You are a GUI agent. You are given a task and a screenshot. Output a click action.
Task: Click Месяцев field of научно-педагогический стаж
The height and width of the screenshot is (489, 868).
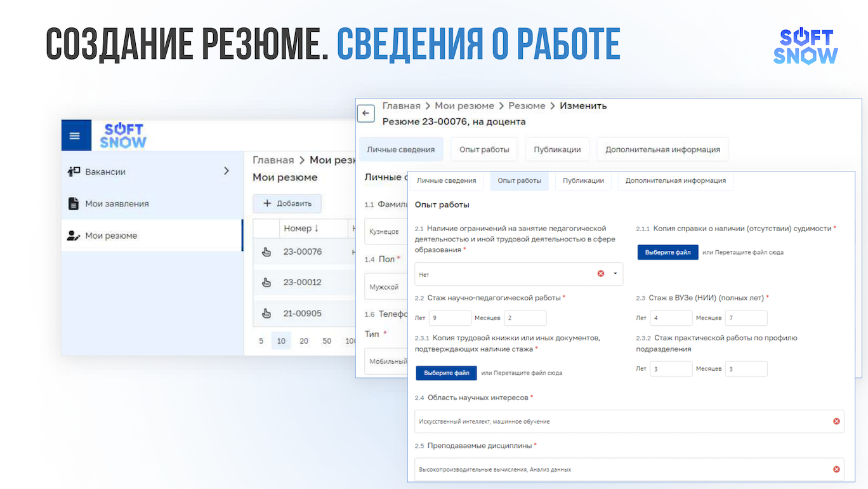525,318
